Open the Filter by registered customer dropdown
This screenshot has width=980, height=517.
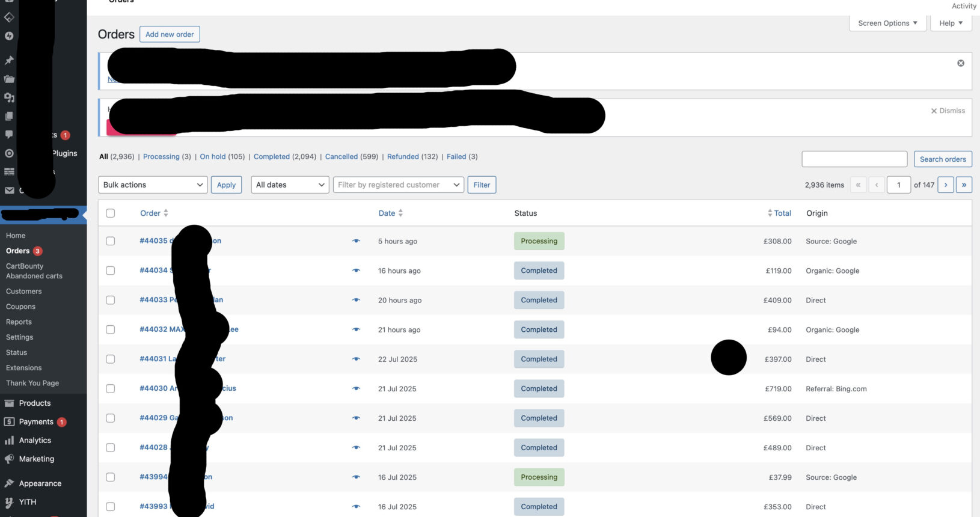pos(399,185)
